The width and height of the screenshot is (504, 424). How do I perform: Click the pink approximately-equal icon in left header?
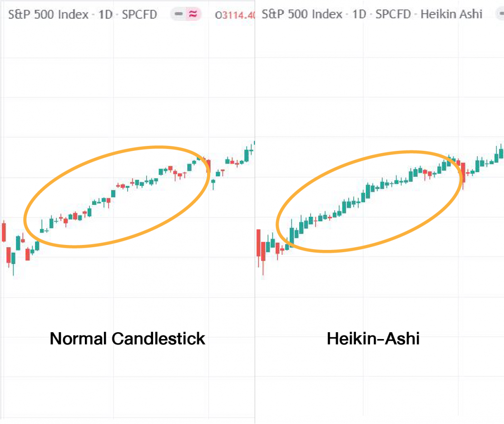[x=193, y=14]
